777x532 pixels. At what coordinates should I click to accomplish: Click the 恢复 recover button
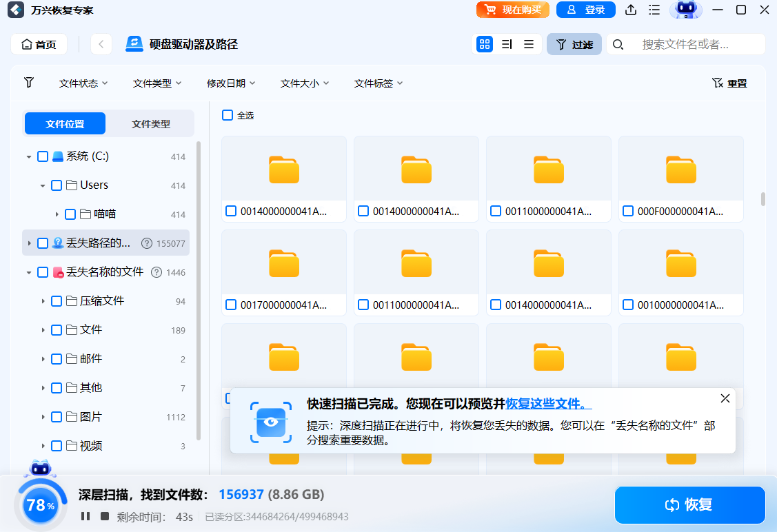[689, 504]
